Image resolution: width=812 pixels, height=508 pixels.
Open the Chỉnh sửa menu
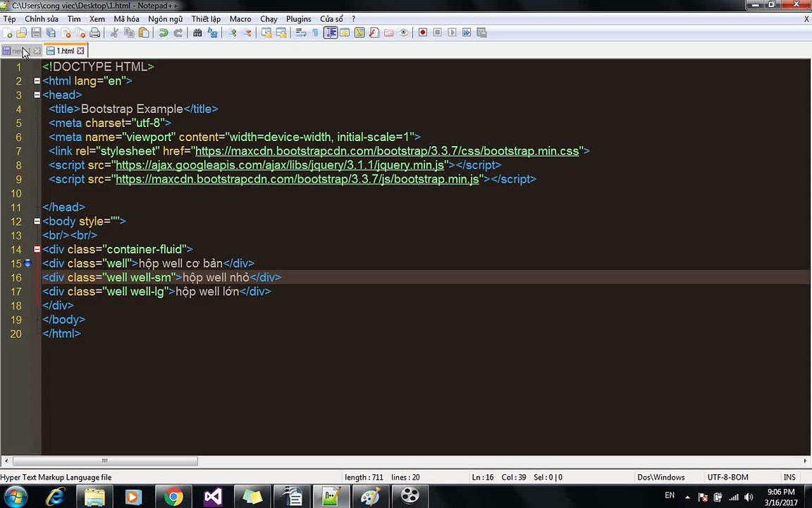click(42, 18)
